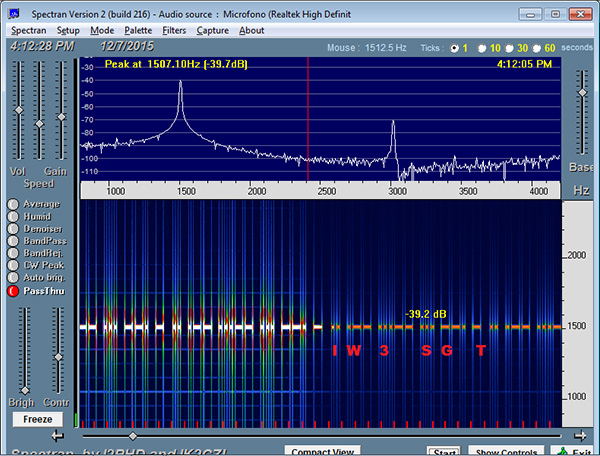Open the About menu
This screenshot has height=456, width=600.
coord(251,30)
